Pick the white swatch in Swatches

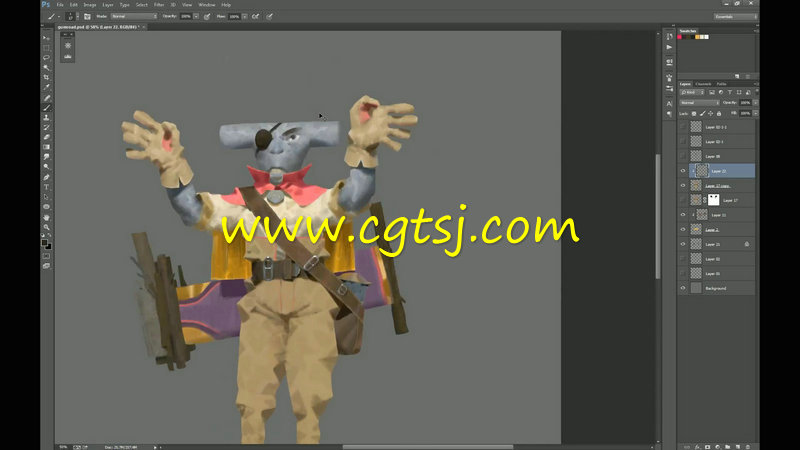click(x=707, y=37)
